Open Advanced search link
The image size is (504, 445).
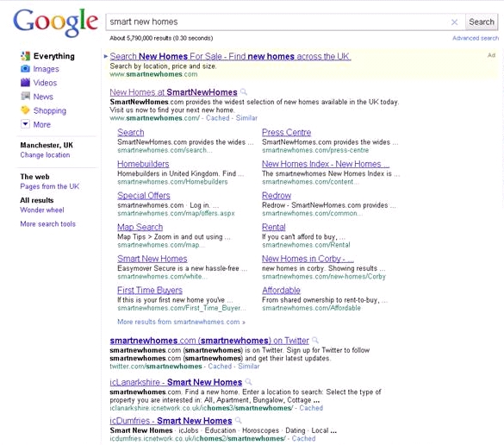[x=476, y=38]
